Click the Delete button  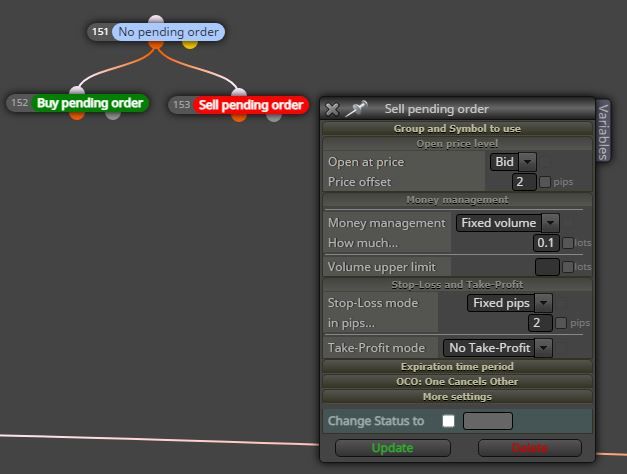coord(530,448)
